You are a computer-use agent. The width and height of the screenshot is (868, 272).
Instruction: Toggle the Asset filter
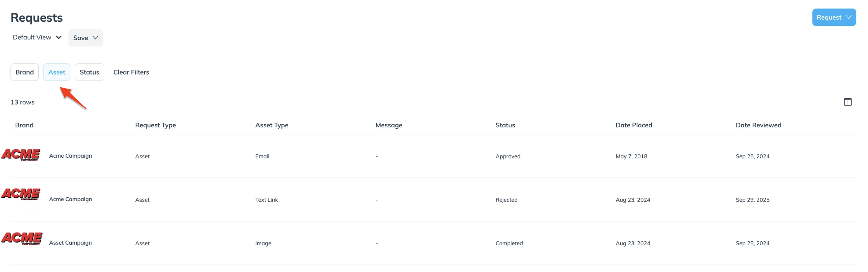(x=57, y=72)
